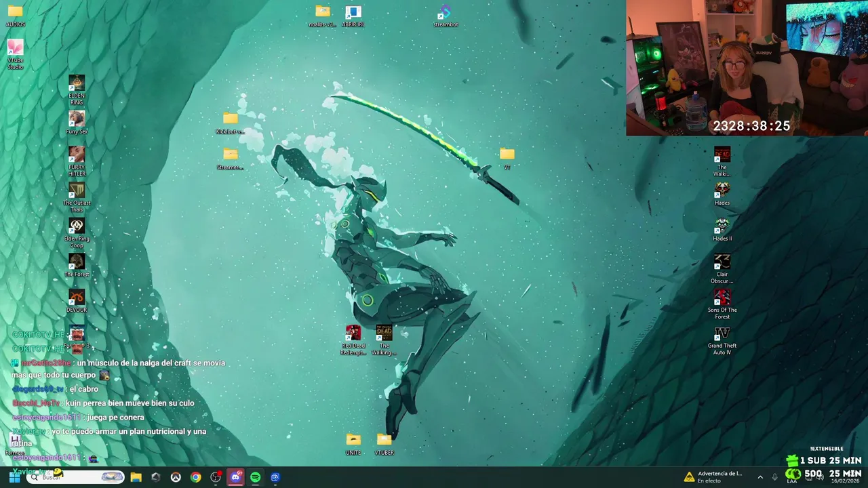The width and height of the screenshot is (868, 488).
Task: Select the Grand Theft Auto IV shortcut
Action: 722,340
